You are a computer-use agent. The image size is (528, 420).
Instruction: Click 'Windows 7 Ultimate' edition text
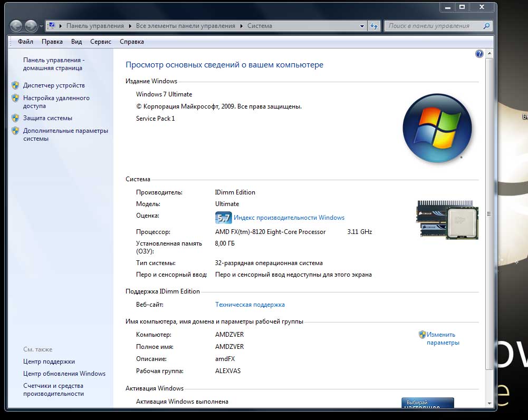[164, 94]
